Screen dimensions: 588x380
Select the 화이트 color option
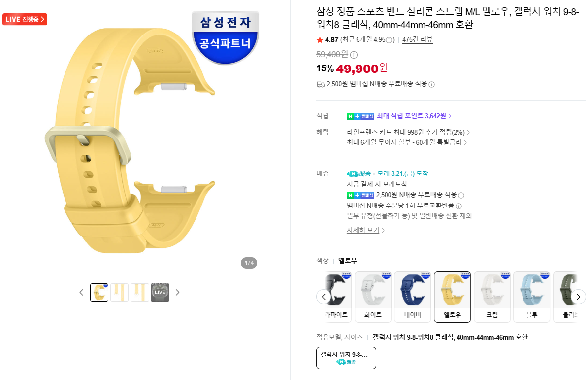click(x=373, y=297)
